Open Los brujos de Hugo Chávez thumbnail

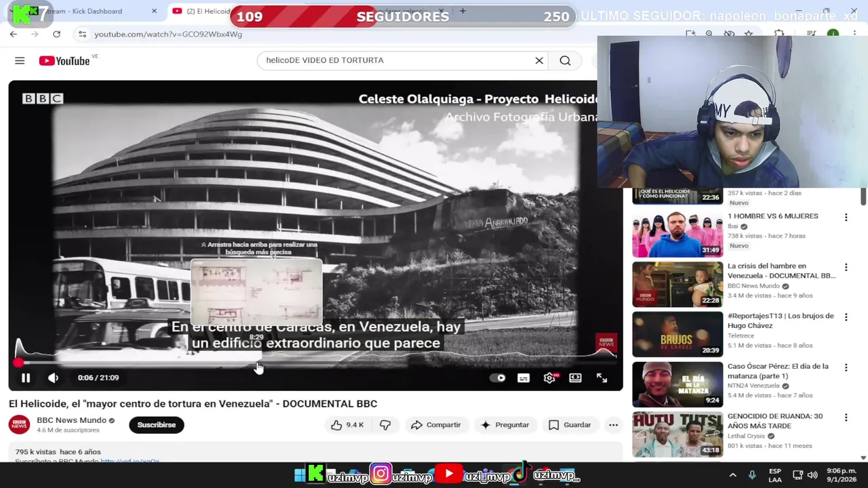[x=677, y=334]
